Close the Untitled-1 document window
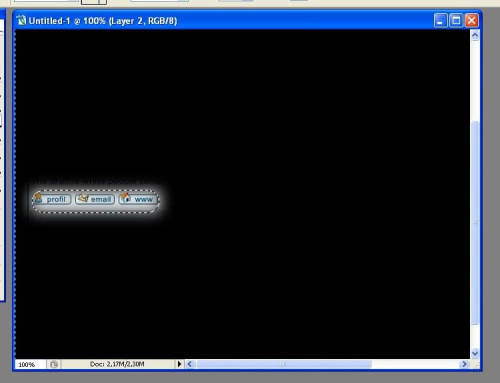The height and width of the screenshot is (383, 500). coord(472,21)
